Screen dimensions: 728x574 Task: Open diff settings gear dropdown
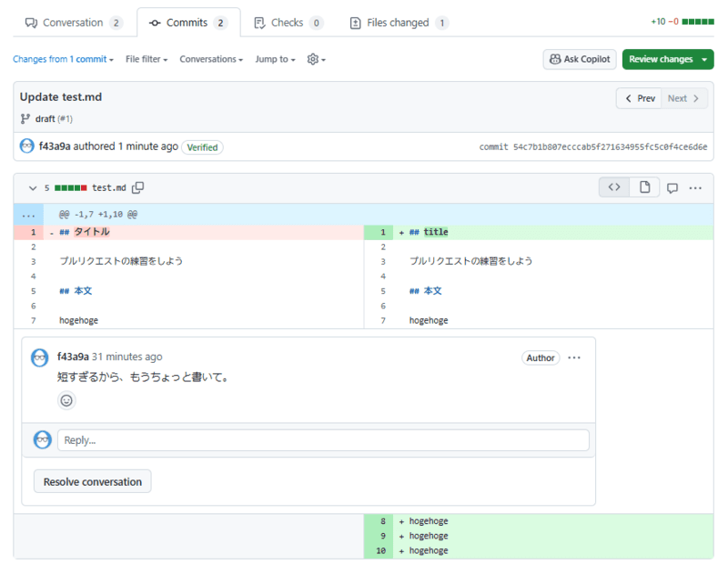(x=316, y=59)
